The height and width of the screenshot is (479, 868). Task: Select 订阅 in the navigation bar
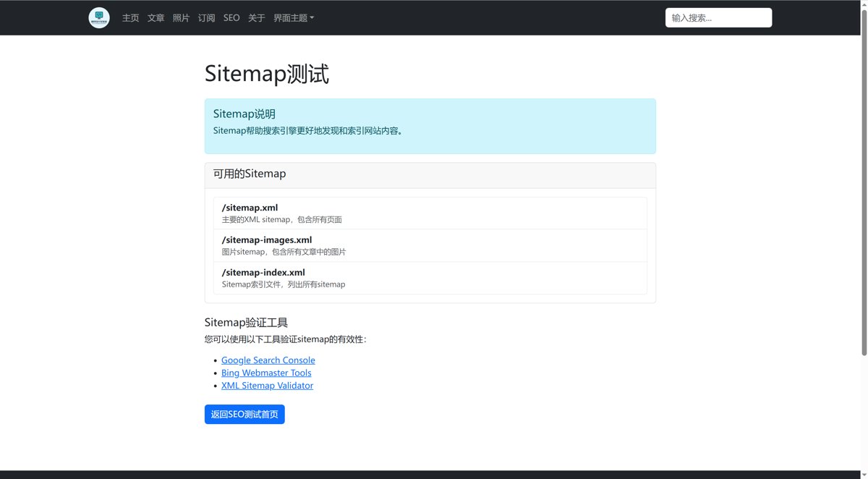[x=206, y=18]
